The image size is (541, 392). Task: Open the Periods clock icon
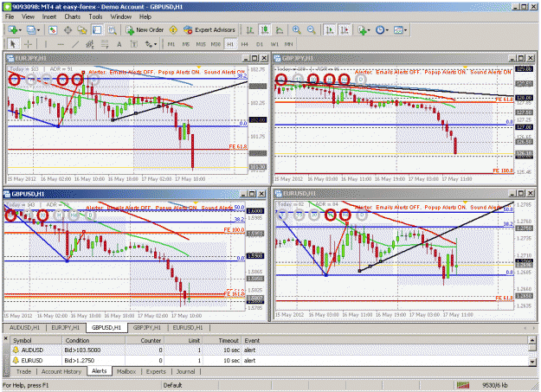tap(379, 30)
